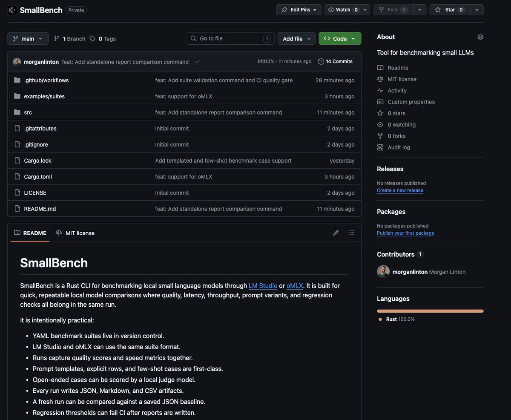Click the eye icon beside 0 watching
This screenshot has height=420, width=511.
pyautogui.click(x=380, y=124)
